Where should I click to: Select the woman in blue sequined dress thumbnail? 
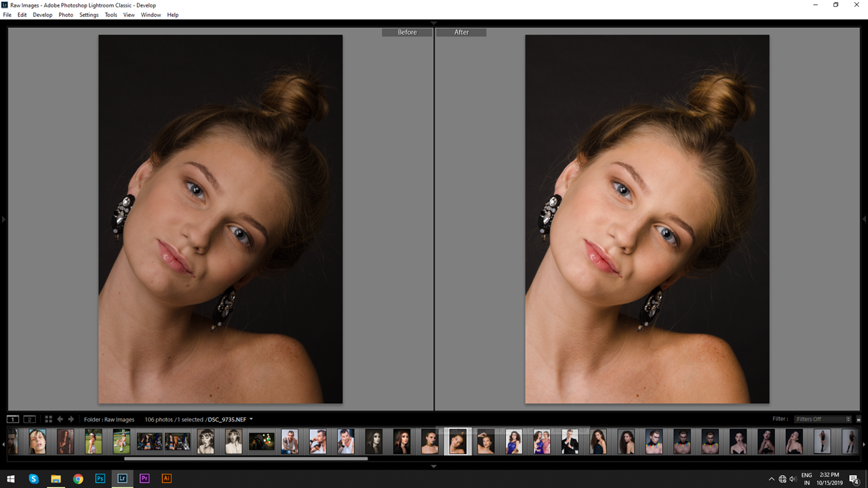[513, 441]
